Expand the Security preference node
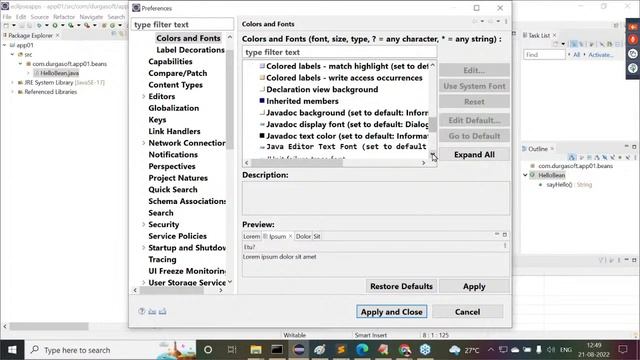This screenshot has width=640, height=360. tap(144, 224)
